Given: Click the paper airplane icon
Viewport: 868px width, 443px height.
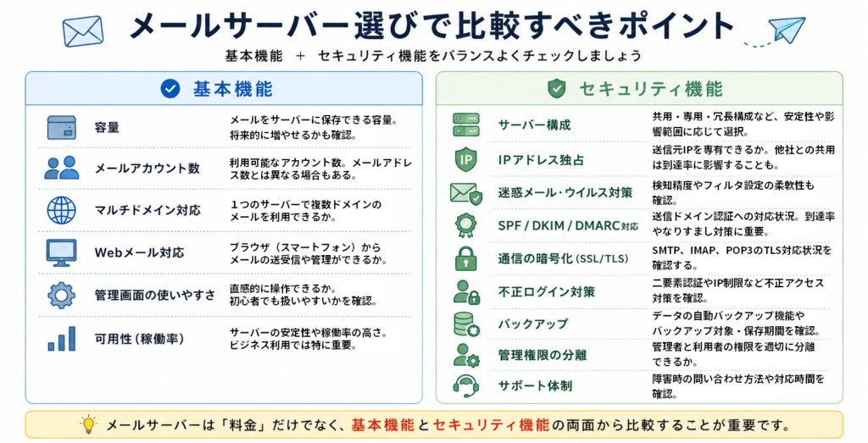Looking at the screenshot, I should click(786, 30).
